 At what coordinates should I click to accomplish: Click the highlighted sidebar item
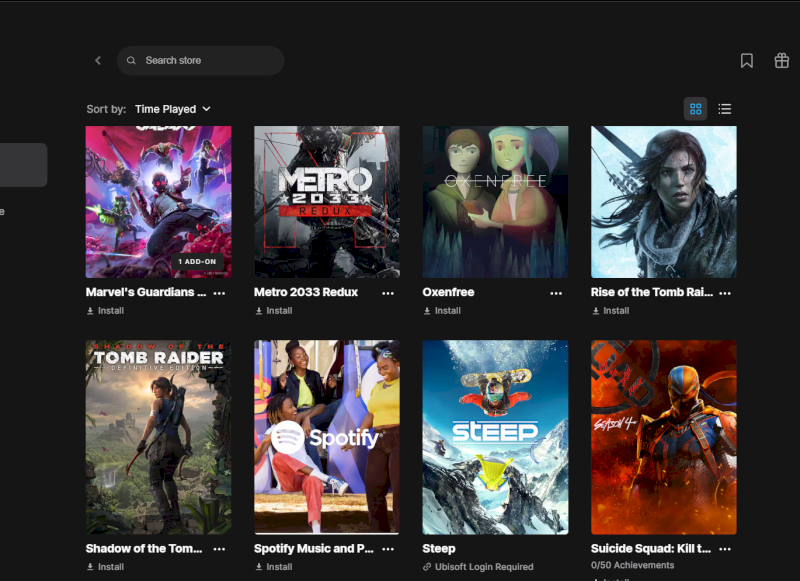23,165
